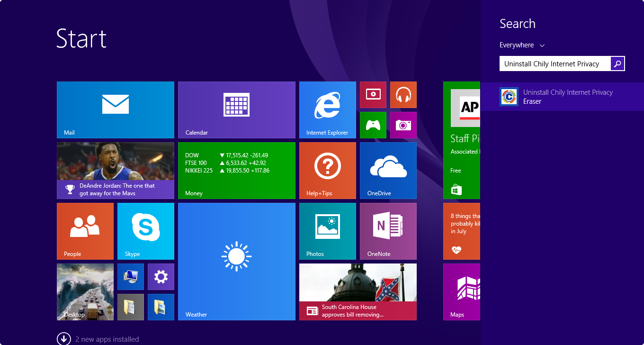This screenshot has width=644, height=345.
Task: Open the Camera tile
Action: point(403,125)
